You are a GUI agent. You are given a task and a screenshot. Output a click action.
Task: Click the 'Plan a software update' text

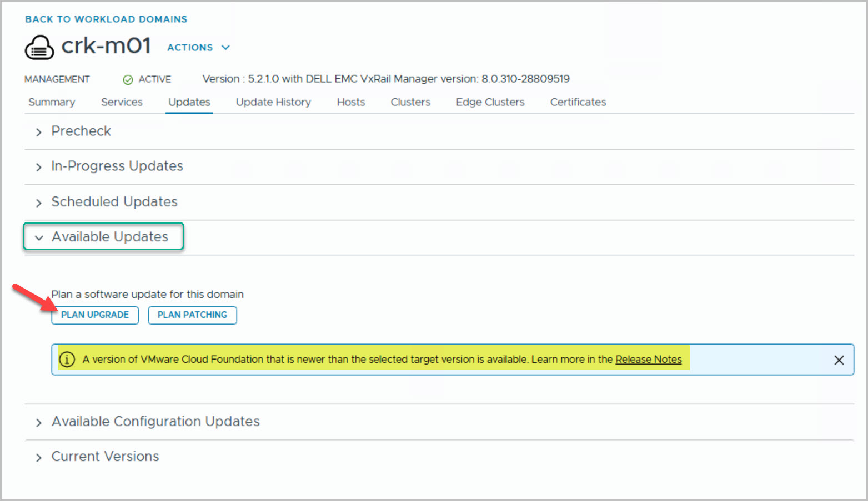pos(148,295)
